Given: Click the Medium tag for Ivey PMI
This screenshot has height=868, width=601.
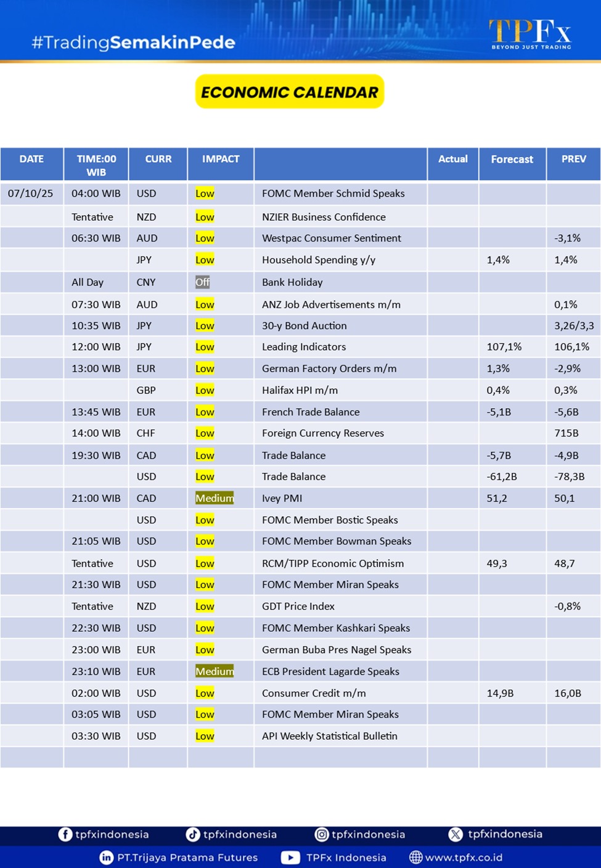Looking at the screenshot, I should 215,498.
